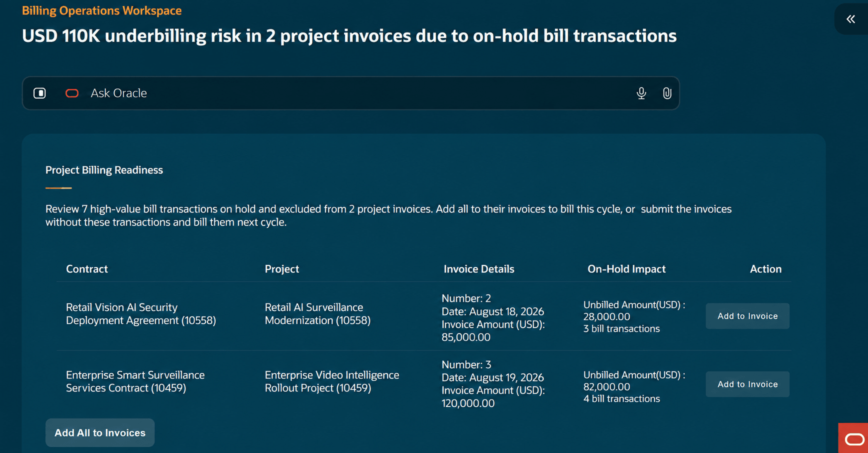The image size is (868, 453).
Task: Click the microphone voice input icon
Action: [x=641, y=93]
